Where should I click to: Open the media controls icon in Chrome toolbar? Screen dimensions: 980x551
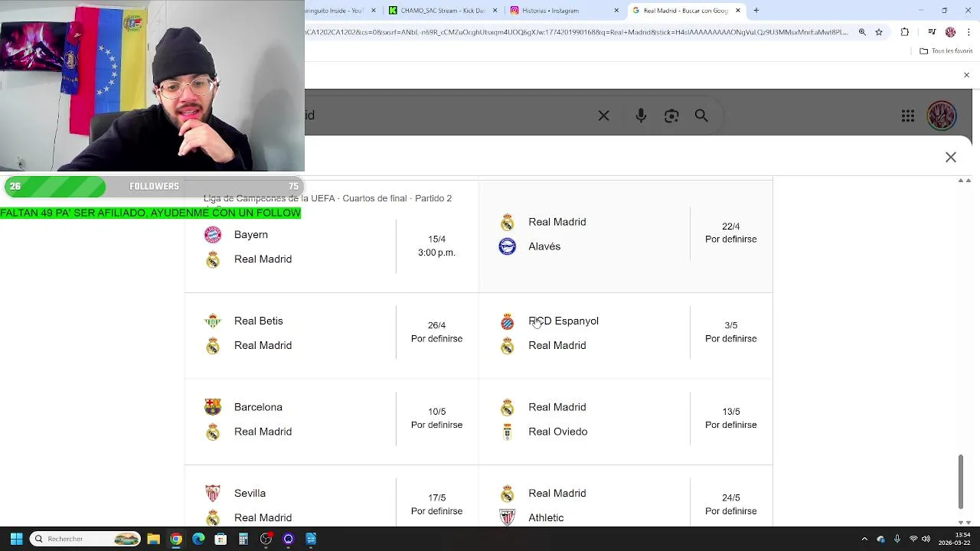tap(932, 32)
